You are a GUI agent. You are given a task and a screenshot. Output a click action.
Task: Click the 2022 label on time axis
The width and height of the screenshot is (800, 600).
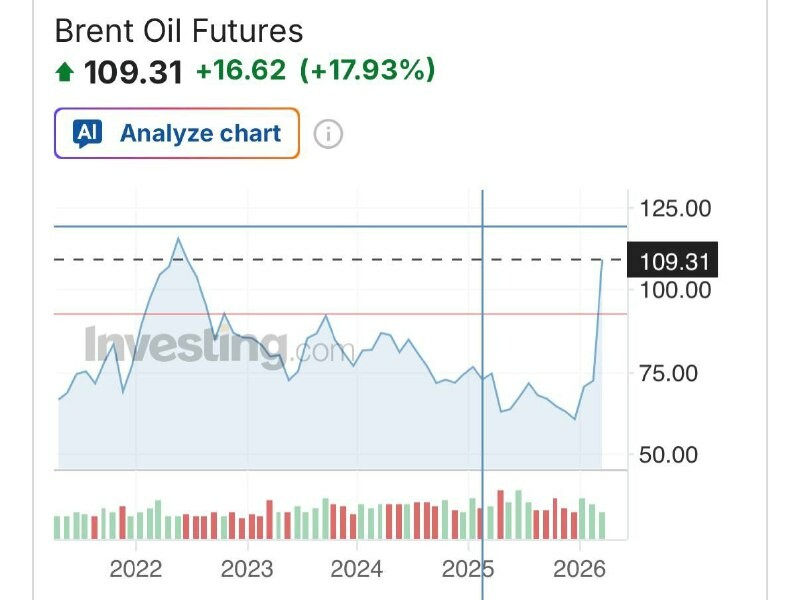[136, 569]
